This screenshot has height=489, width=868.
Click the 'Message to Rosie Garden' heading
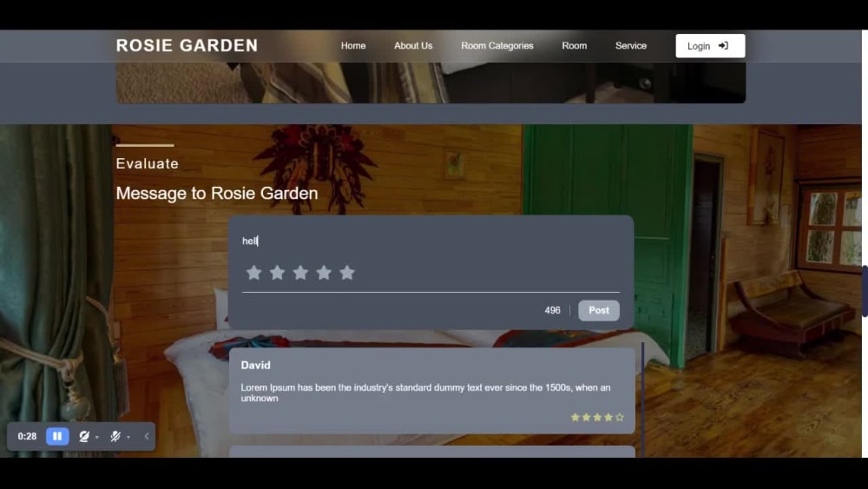coord(217,194)
